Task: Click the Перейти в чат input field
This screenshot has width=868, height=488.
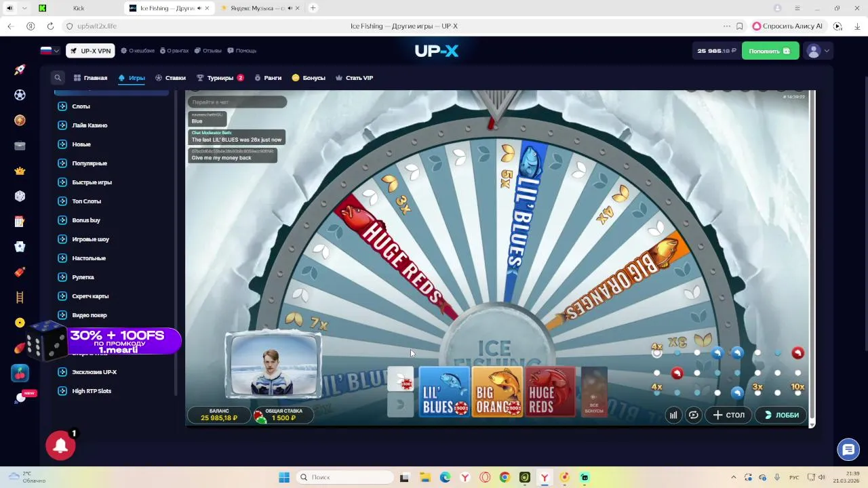Action: point(237,102)
